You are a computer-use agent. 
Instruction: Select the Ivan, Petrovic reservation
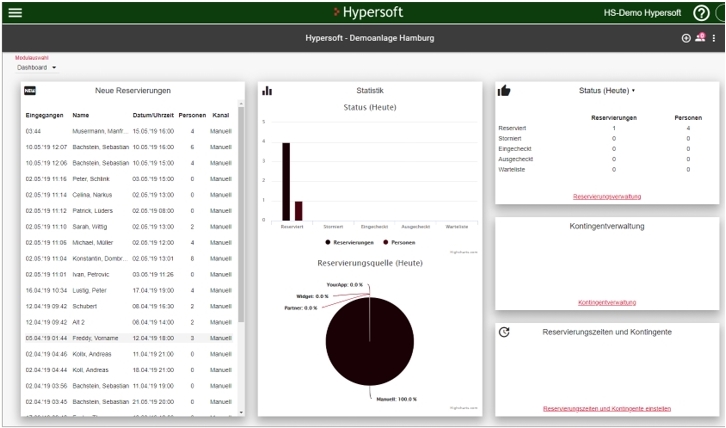tap(129, 274)
